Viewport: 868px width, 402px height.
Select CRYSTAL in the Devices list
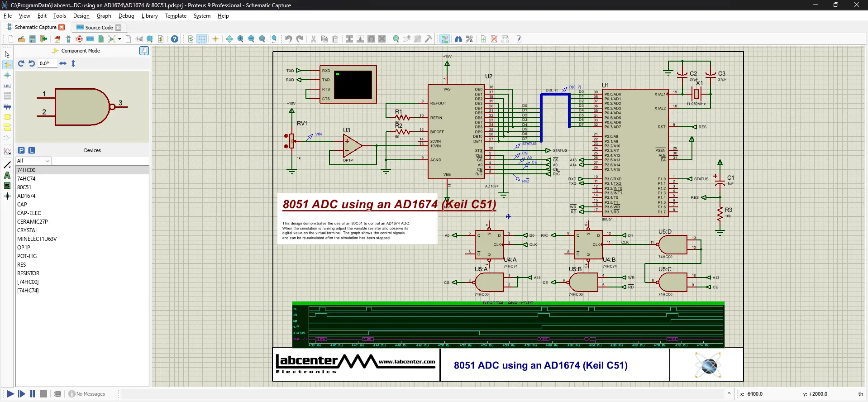tap(82, 230)
